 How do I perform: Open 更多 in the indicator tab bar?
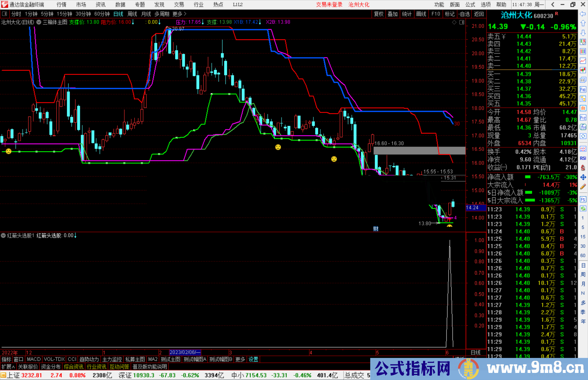(x=240, y=359)
